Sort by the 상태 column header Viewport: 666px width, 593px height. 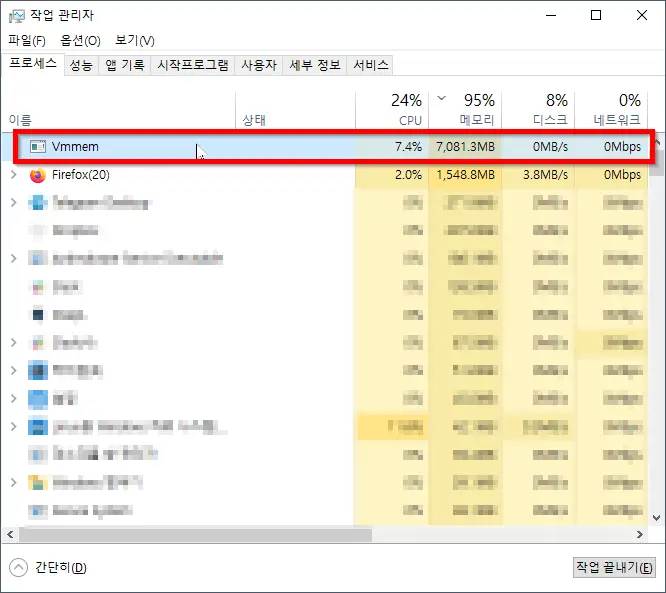(x=295, y=110)
